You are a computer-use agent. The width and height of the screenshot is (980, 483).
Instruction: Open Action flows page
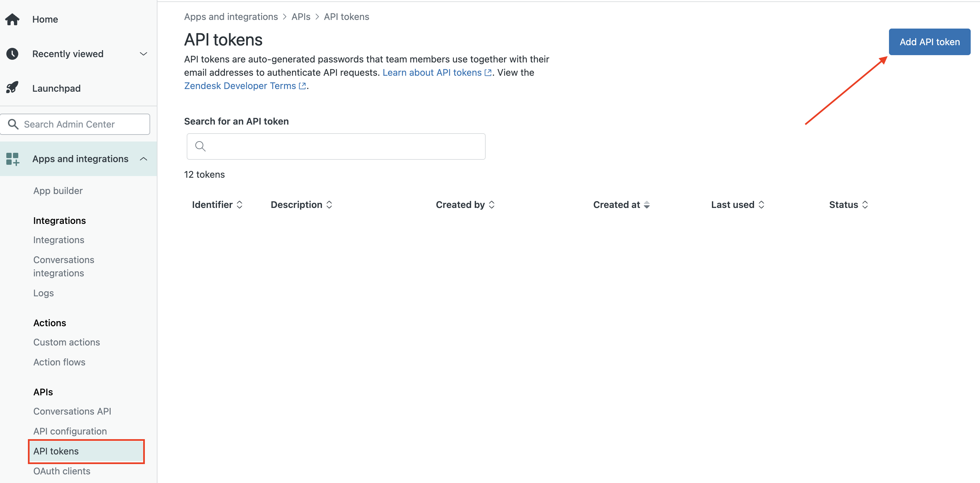(59, 362)
